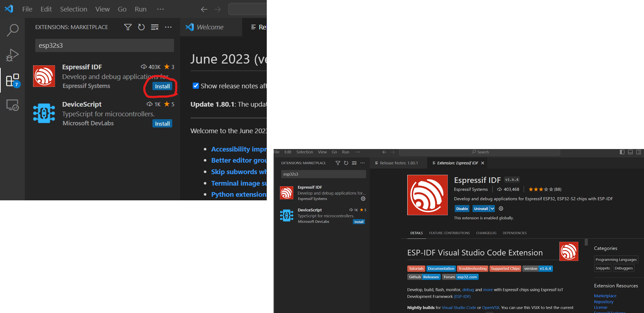Open Run and Debug view in activity bar
The image size is (644, 313).
click(12, 55)
